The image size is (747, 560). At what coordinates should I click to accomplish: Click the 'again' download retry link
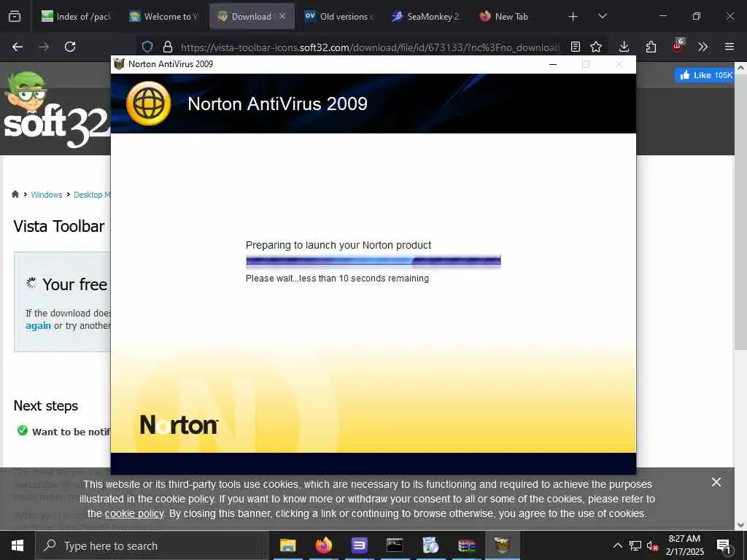[x=38, y=326]
